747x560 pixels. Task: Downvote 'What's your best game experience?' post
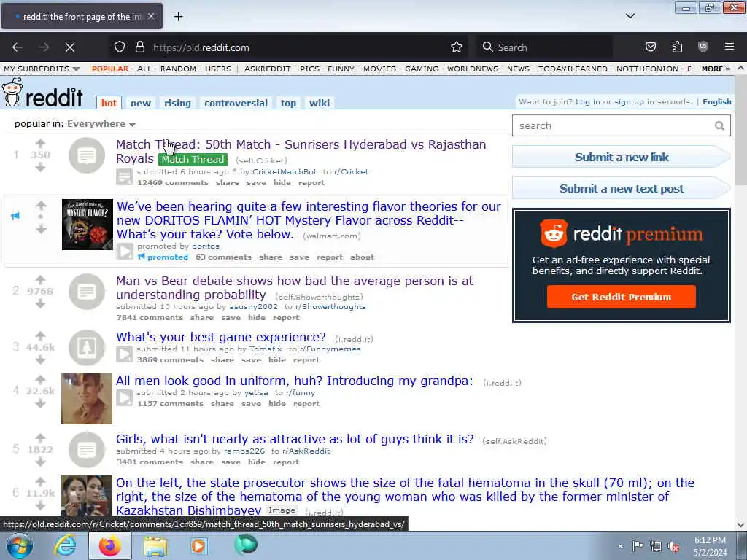click(41, 359)
